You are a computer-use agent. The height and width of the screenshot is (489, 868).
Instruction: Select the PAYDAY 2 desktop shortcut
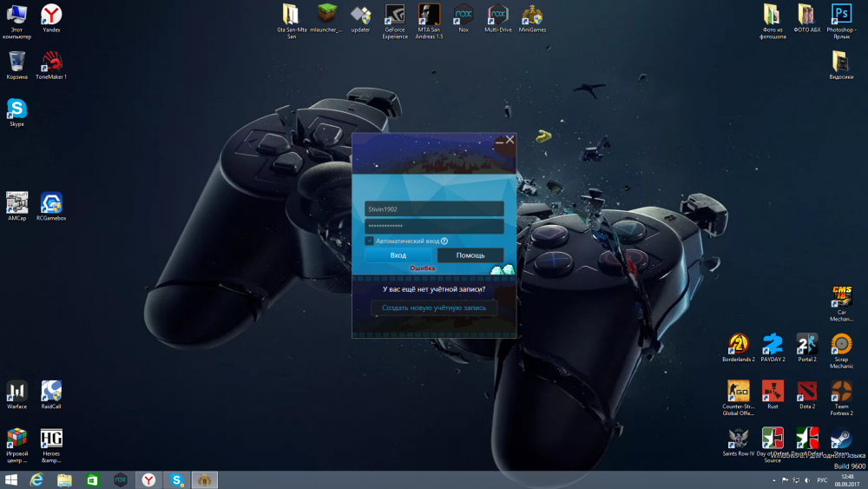(773, 344)
